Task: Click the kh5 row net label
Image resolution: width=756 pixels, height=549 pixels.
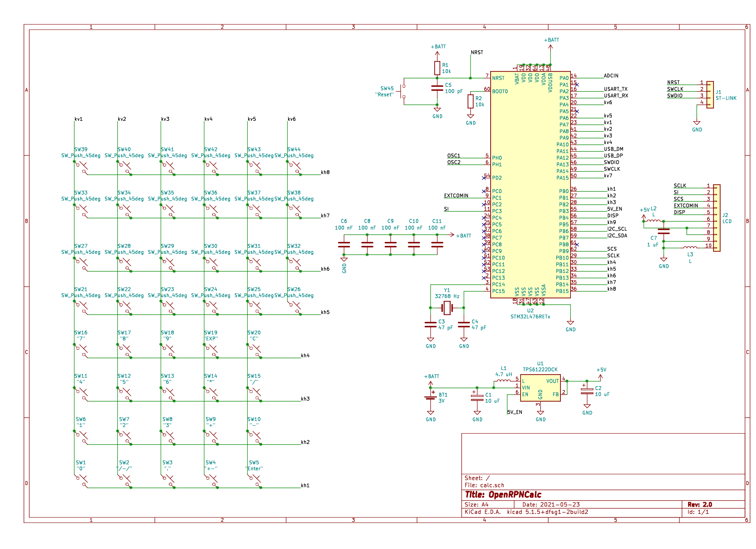Action: click(x=325, y=312)
